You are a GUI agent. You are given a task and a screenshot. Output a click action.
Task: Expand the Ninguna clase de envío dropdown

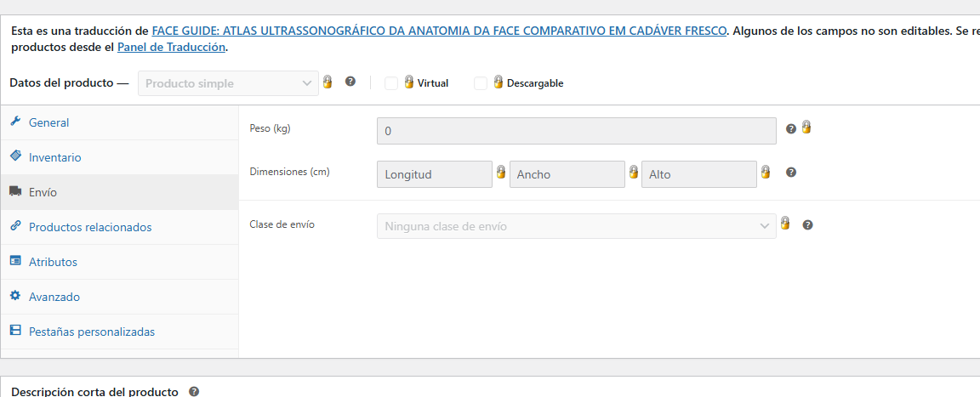pos(576,226)
